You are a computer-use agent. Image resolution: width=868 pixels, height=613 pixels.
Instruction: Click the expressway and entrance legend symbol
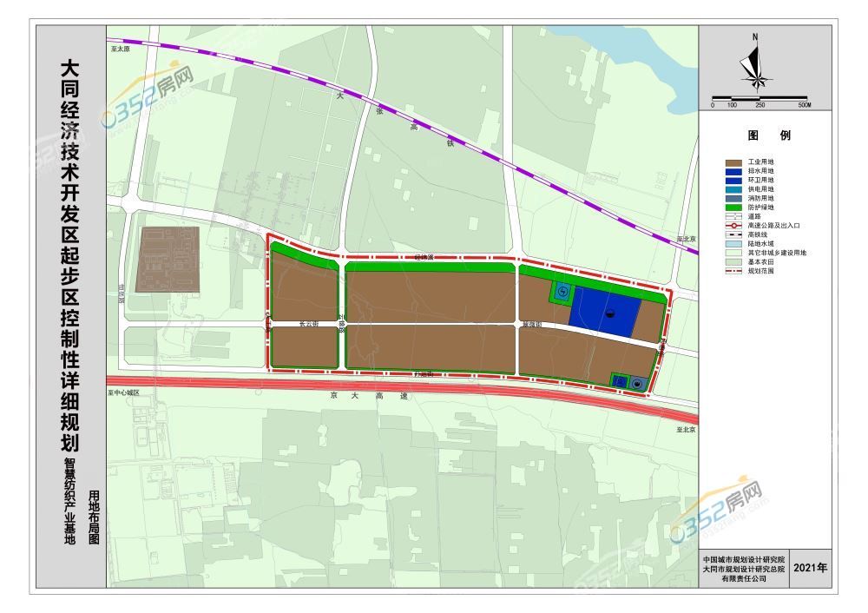tap(735, 226)
